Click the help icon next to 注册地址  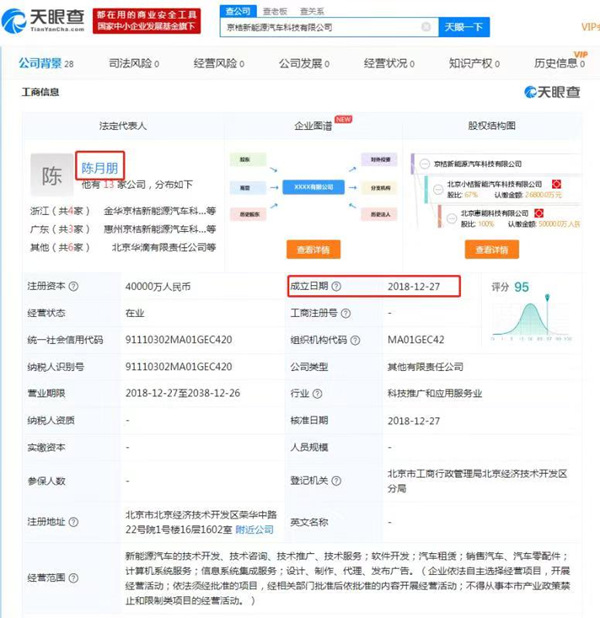coord(73,522)
